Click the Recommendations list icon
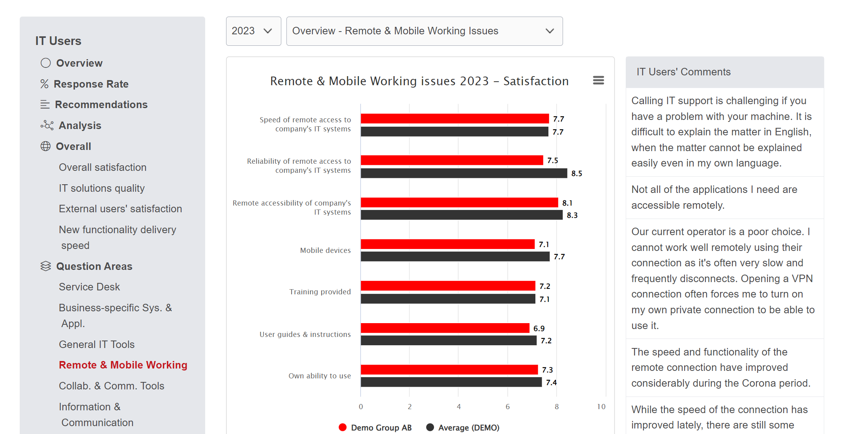 [x=45, y=105]
